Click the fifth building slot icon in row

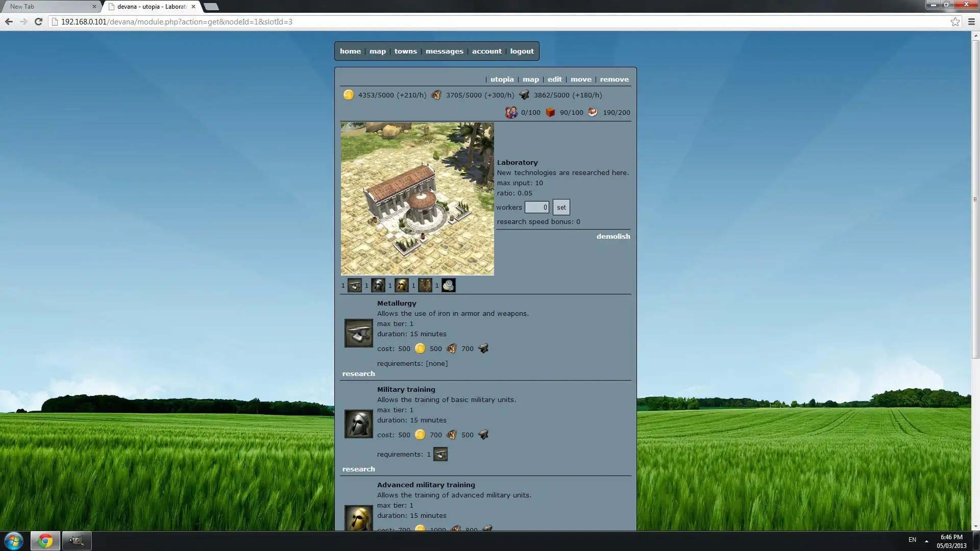pyautogui.click(x=448, y=285)
